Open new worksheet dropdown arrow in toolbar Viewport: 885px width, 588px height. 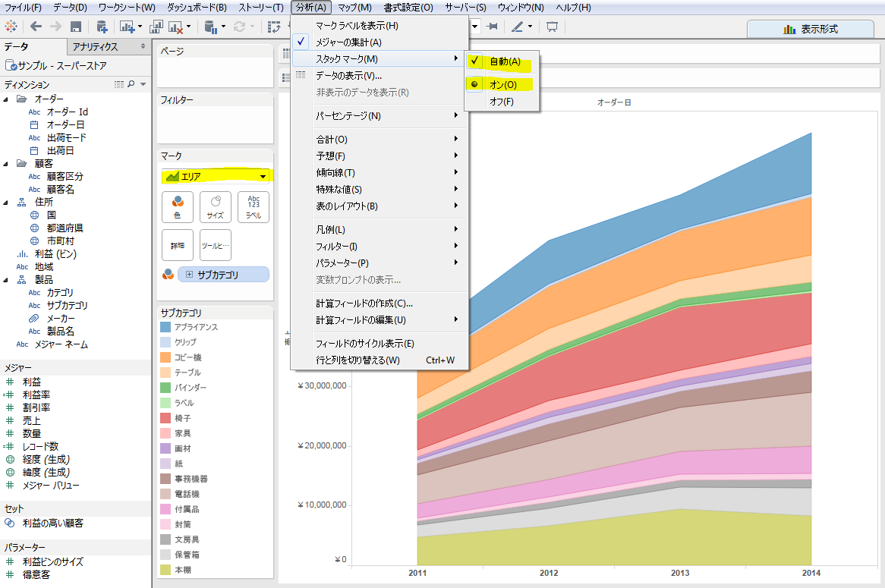click(139, 27)
